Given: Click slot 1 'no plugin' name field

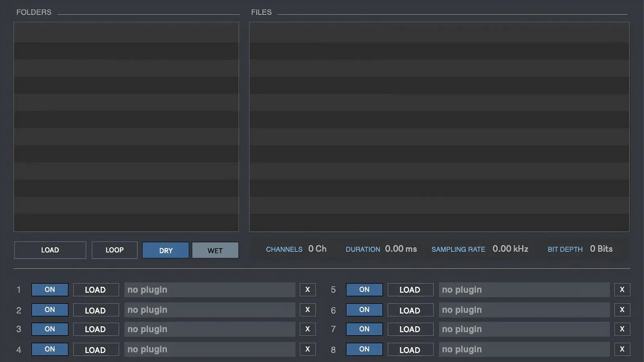Looking at the screenshot, I should tap(210, 290).
